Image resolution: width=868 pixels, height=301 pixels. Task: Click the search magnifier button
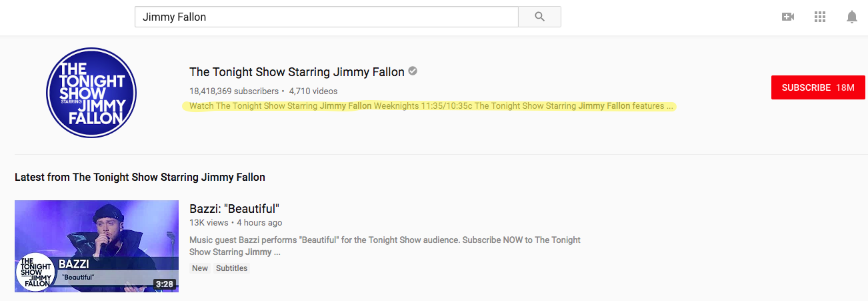[539, 17]
